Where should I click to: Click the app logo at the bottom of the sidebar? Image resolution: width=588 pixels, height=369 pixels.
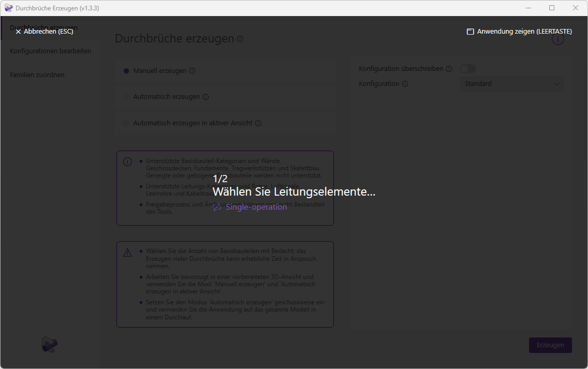[49, 345]
